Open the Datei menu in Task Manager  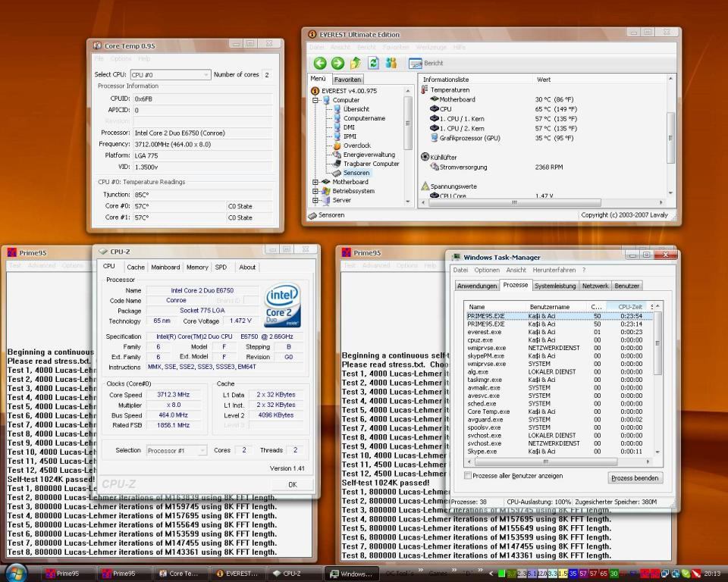pyautogui.click(x=460, y=270)
